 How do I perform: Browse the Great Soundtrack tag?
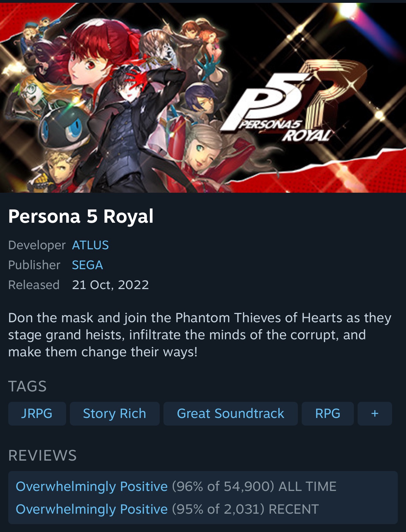point(231,414)
